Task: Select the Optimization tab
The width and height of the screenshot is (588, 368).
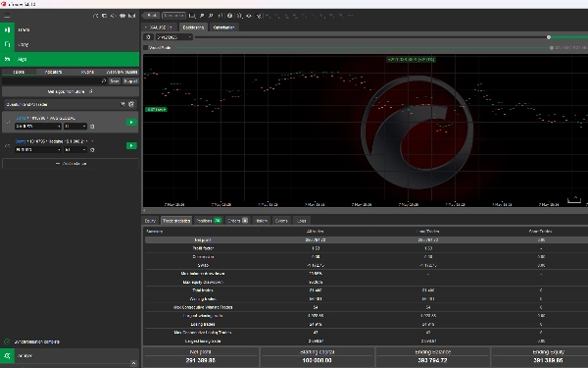Action: point(223,27)
